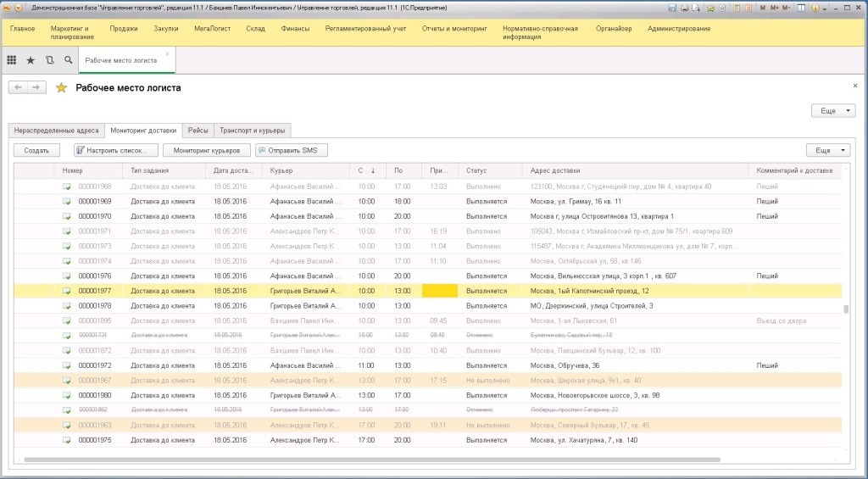Open the Продажи menu section
This screenshot has width=868, height=479.
124,29
